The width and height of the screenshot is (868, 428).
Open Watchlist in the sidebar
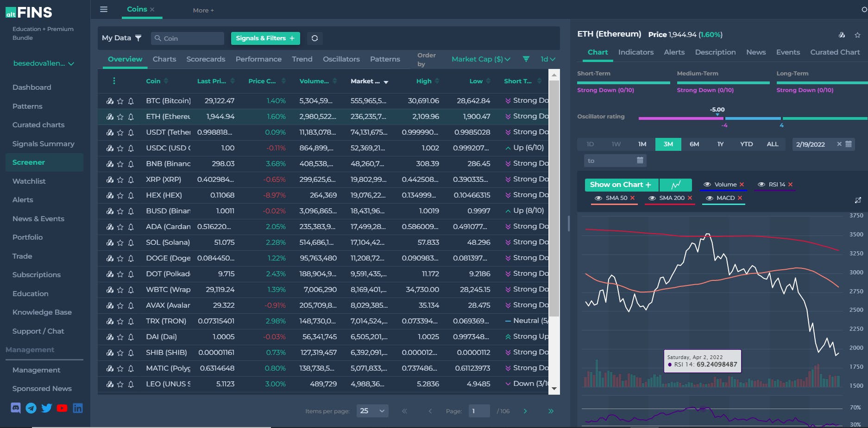click(x=29, y=181)
